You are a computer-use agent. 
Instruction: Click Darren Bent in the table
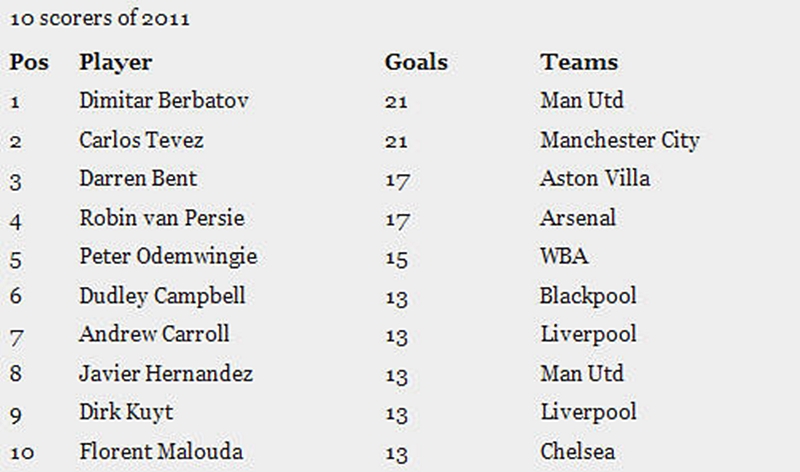click(138, 179)
